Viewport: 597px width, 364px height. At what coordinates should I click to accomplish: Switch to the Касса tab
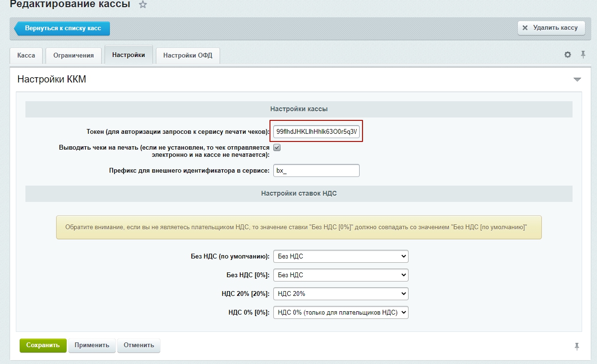[x=26, y=55]
